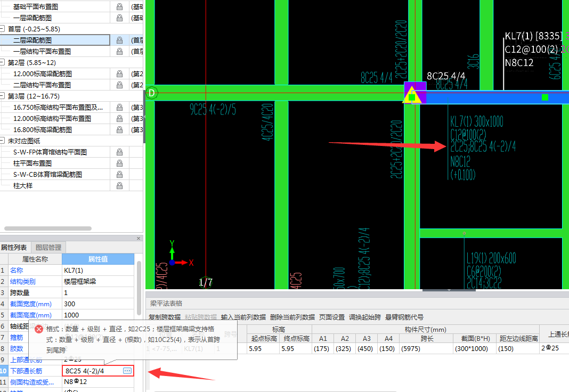The width and height of the screenshot is (569, 392).
Task: Collapse the 首层 (-0.25~5.85) group
Action: pyautogui.click(x=2, y=29)
